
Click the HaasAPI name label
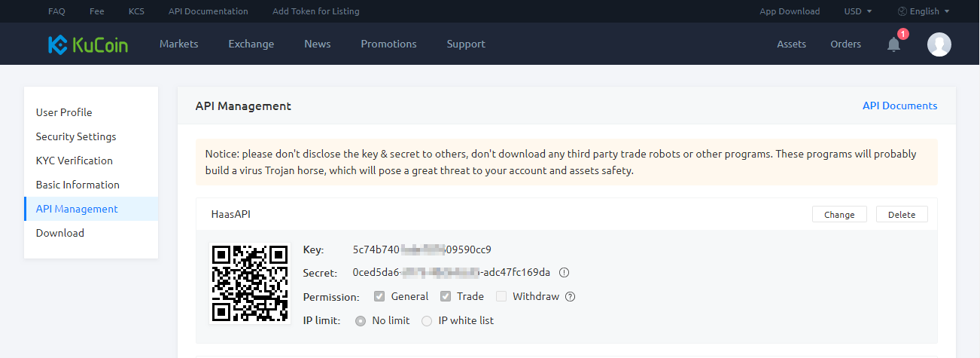(230, 214)
